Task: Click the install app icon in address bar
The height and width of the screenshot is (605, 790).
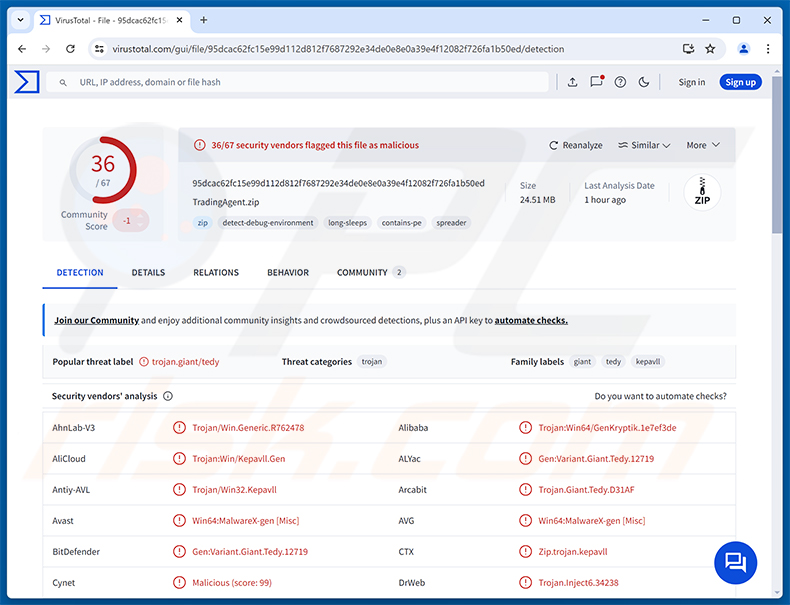Action: (688, 49)
